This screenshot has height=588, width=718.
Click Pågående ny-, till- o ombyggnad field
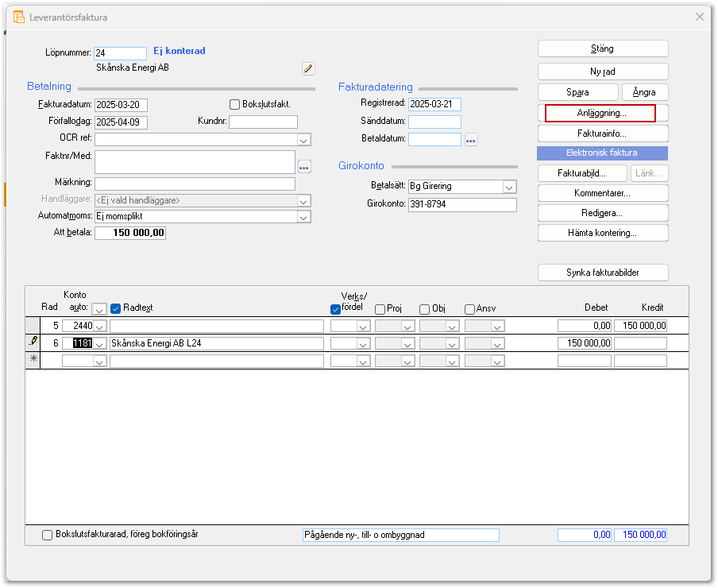[x=401, y=536]
